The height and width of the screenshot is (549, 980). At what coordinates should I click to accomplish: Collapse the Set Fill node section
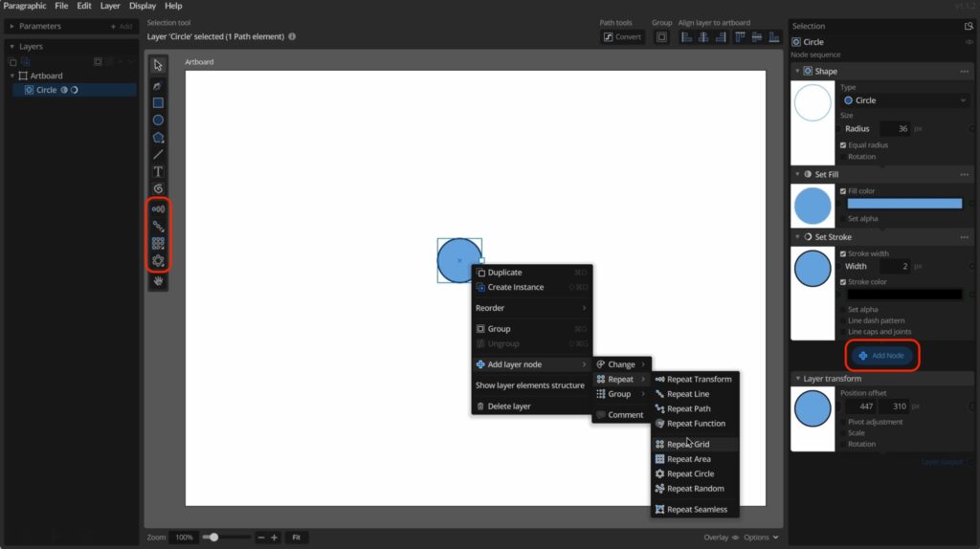(x=797, y=174)
